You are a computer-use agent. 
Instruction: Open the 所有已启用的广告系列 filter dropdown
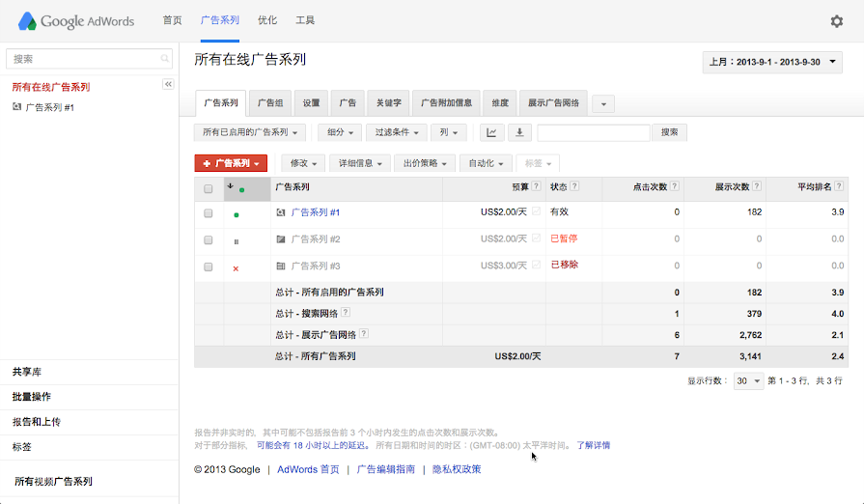tap(250, 132)
